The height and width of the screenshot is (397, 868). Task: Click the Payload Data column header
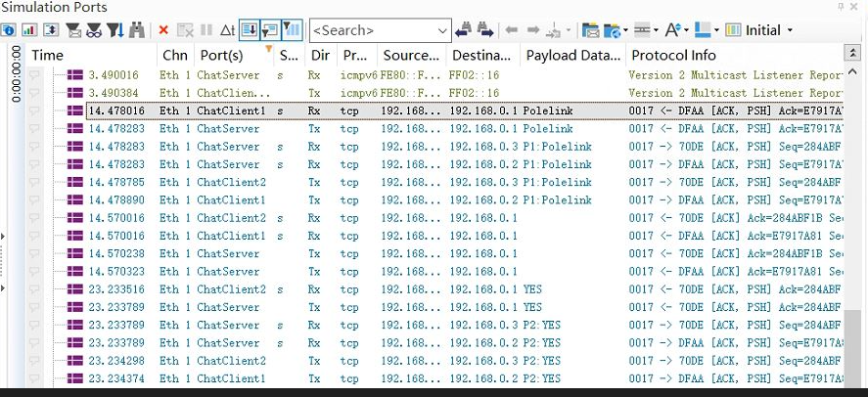pyautogui.click(x=572, y=56)
